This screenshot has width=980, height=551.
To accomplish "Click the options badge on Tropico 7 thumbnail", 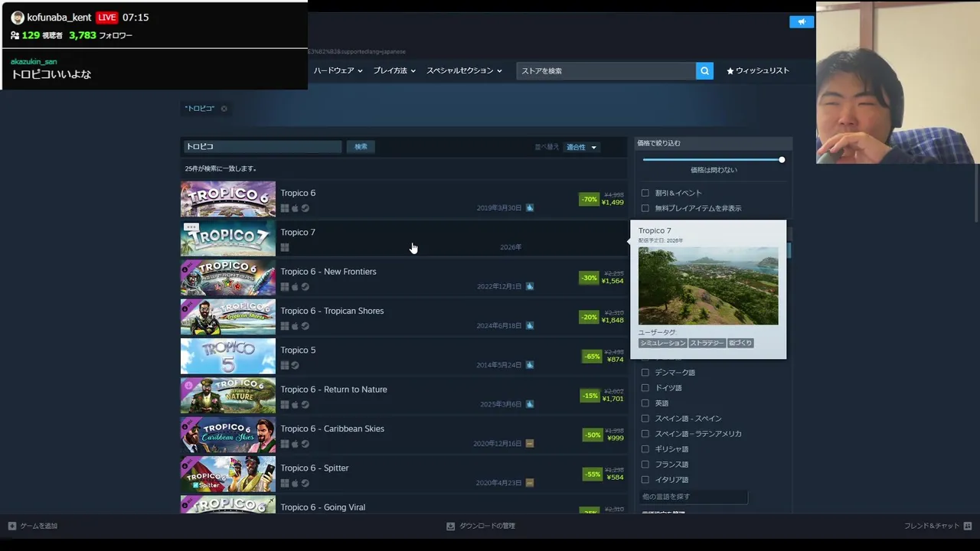I will pyautogui.click(x=191, y=227).
